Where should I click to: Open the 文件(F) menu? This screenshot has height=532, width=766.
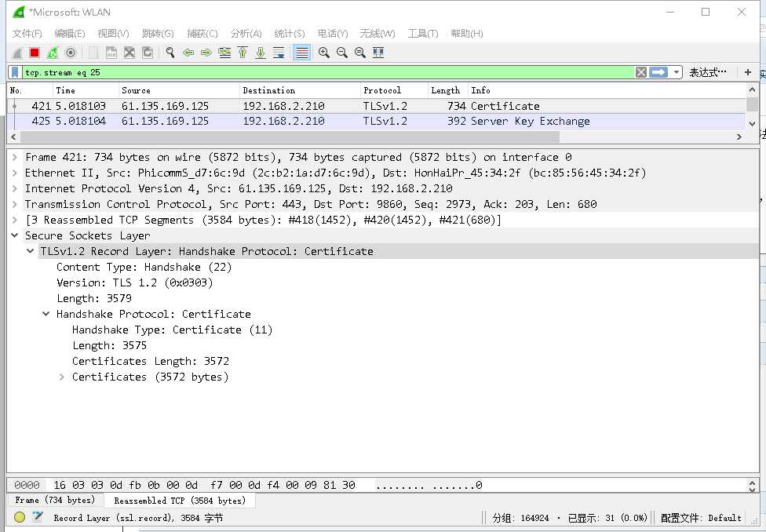[x=27, y=33]
